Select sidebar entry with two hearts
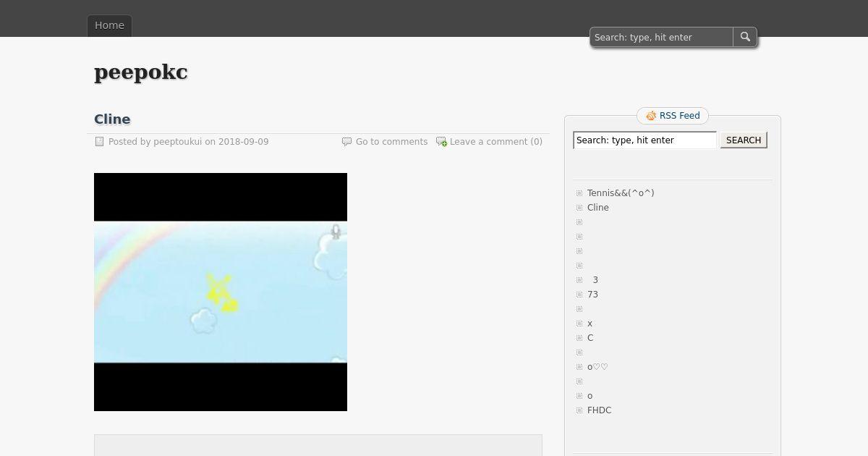 click(x=597, y=367)
